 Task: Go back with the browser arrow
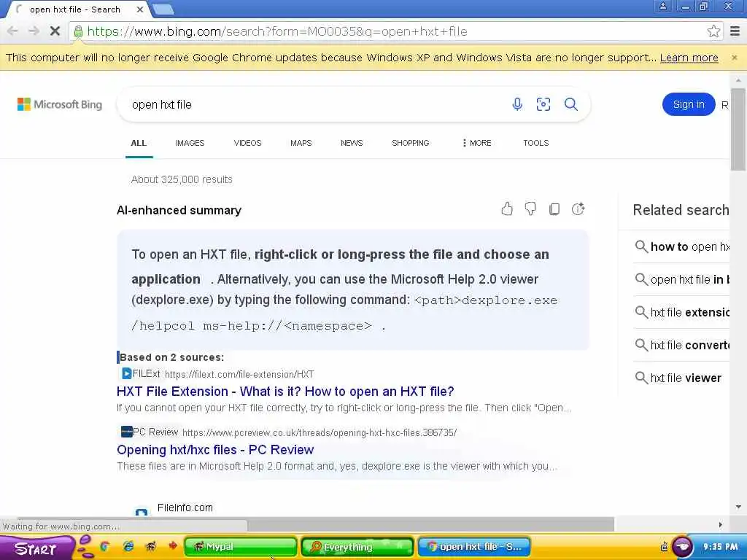click(13, 31)
